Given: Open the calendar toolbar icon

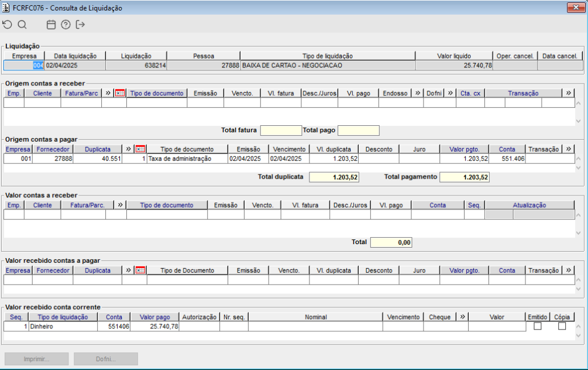Looking at the screenshot, I should coord(51,25).
